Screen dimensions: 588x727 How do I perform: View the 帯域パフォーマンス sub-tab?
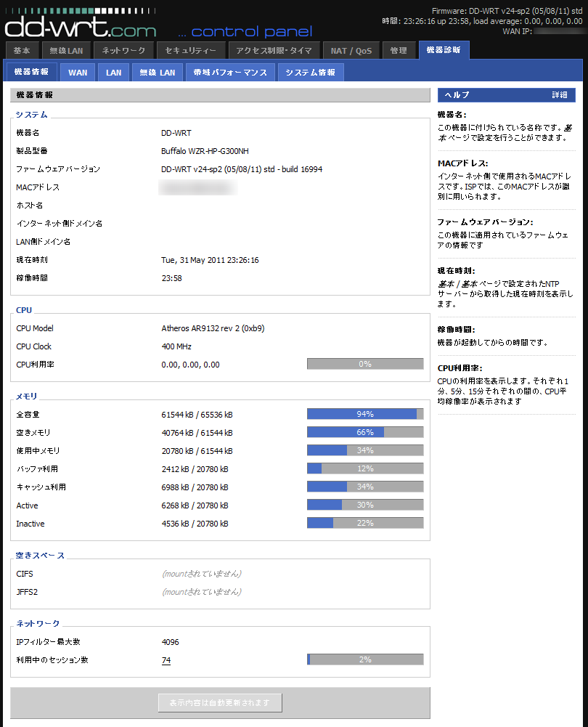(x=230, y=73)
